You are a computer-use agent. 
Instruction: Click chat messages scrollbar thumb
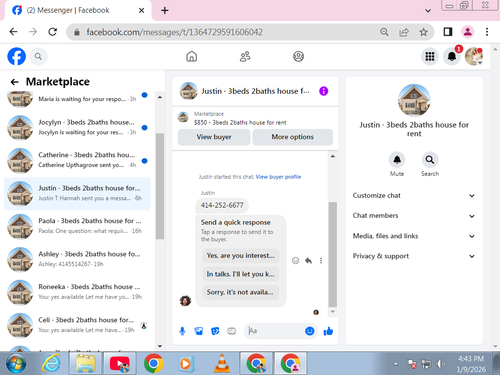pos(333,254)
